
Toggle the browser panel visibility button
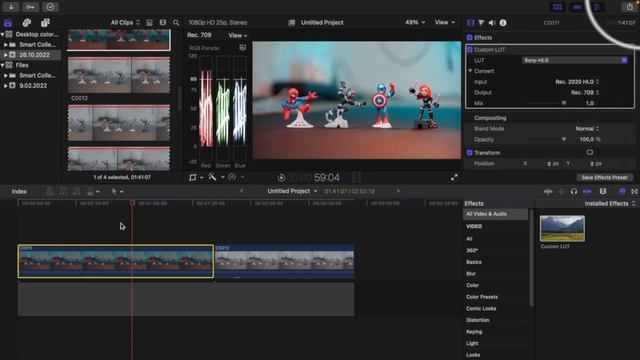(557, 7)
